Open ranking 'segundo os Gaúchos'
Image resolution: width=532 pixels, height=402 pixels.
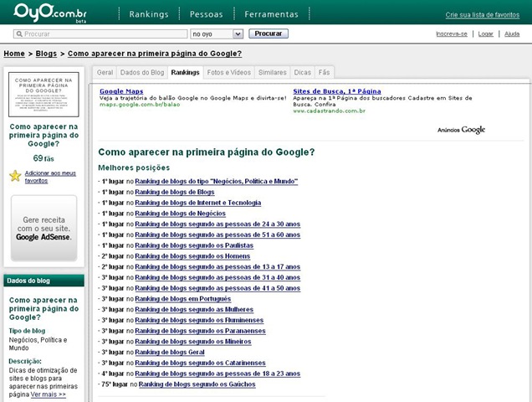pyautogui.click(x=197, y=384)
